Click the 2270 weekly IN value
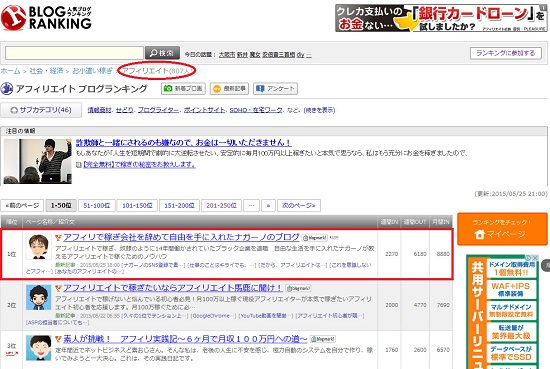This screenshot has width=550, height=369. tap(391, 254)
